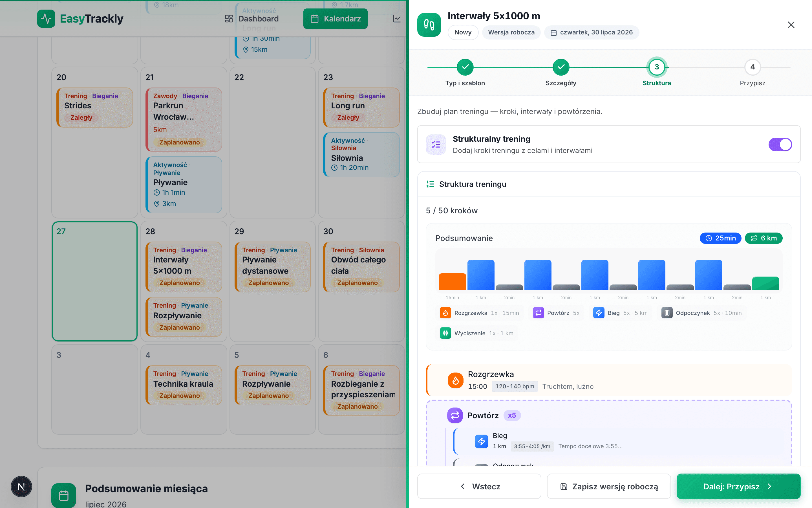Click the green 1 km cooldown bar in the chart
Screen dimensions: 812x508
765,283
